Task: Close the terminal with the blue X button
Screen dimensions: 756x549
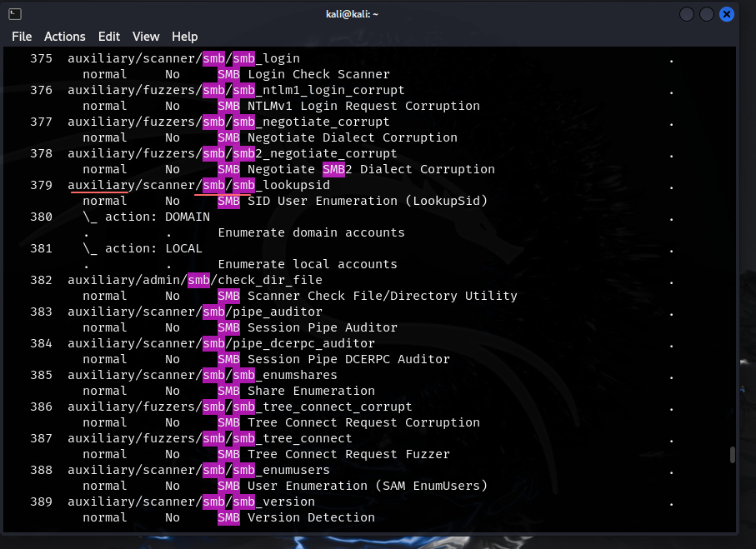Action: pyautogui.click(x=727, y=14)
